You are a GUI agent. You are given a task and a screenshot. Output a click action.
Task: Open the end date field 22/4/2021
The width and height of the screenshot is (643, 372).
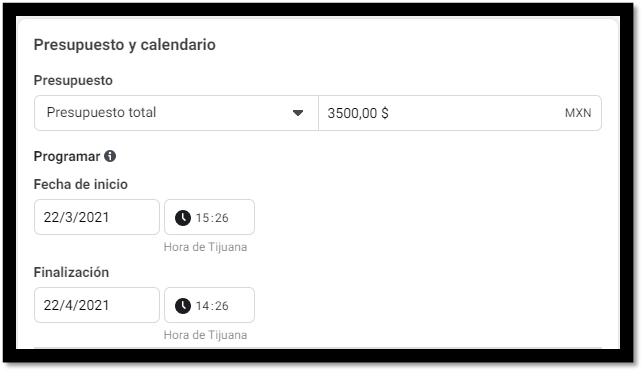(x=97, y=305)
